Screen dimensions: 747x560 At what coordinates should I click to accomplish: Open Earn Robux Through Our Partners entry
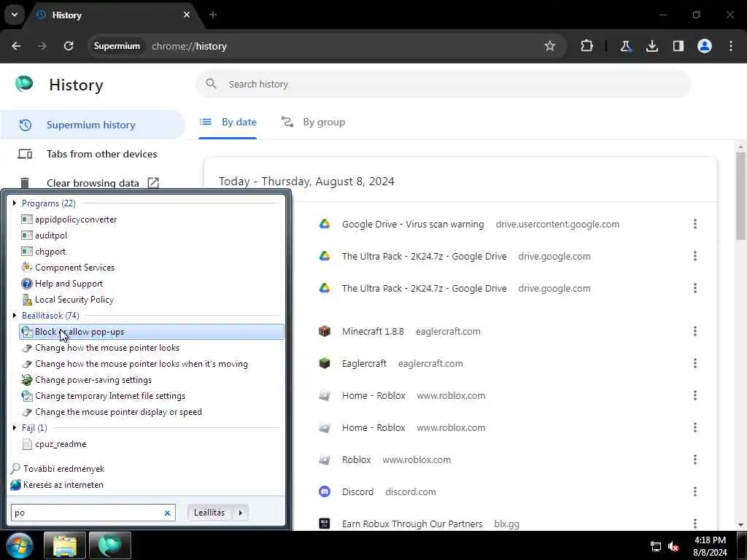point(412,524)
